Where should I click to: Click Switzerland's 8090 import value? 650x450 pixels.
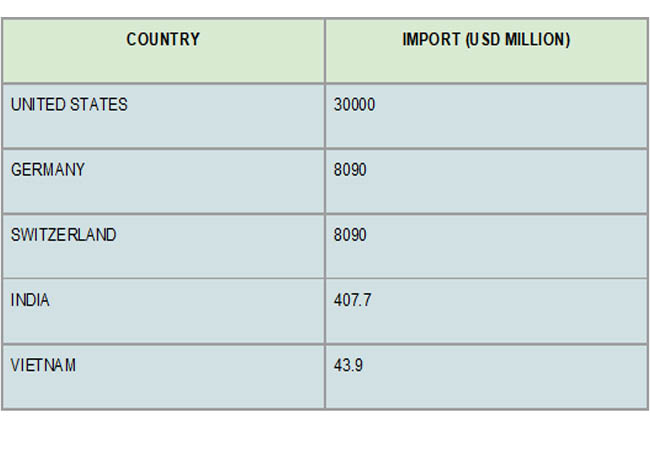(350, 235)
